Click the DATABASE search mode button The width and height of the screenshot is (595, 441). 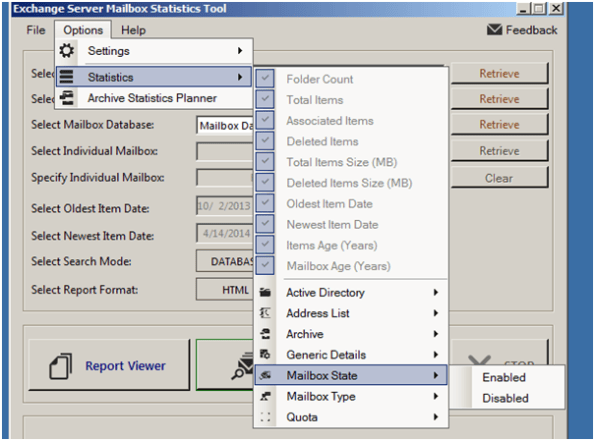pyautogui.click(x=225, y=261)
